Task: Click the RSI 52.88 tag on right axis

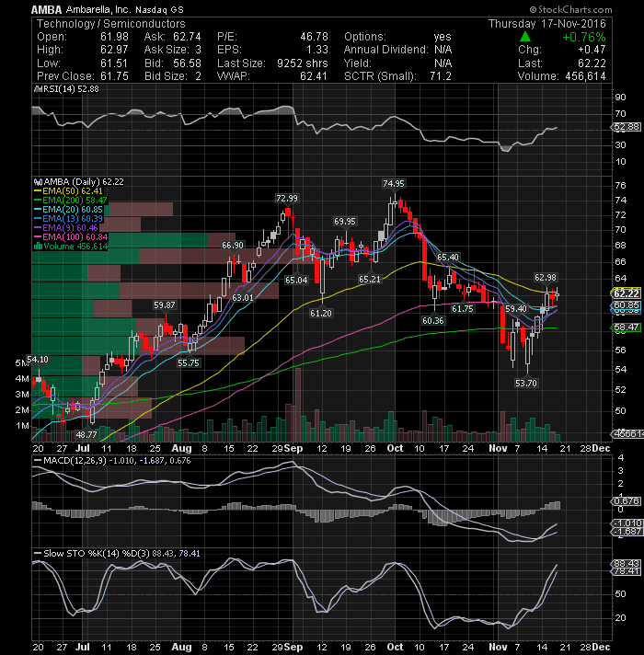Action: coord(627,127)
